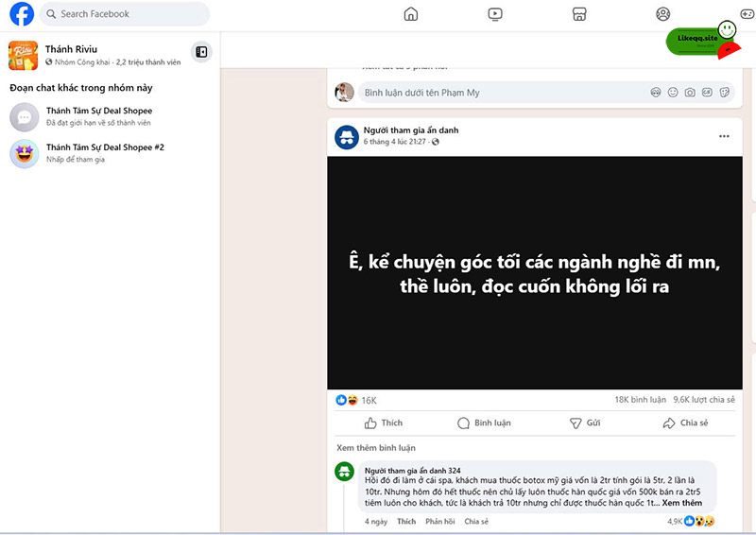756x535 pixels.
Task: Expand comment with 'Xem thêm'
Action: tap(681, 503)
